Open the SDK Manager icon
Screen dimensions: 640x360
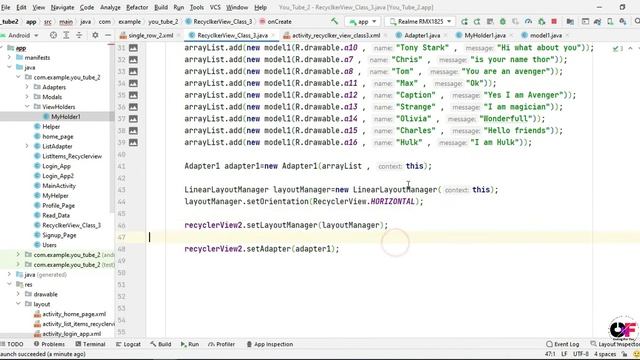[x=623, y=22]
